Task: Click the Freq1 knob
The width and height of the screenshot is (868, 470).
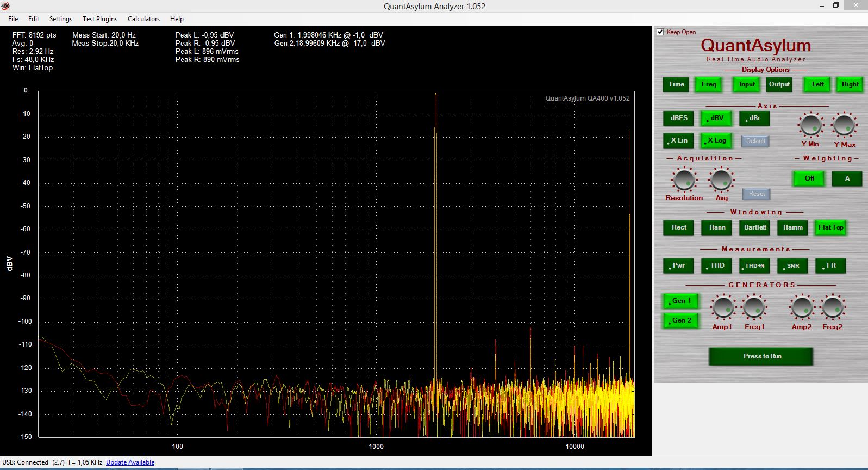Action: click(754, 308)
